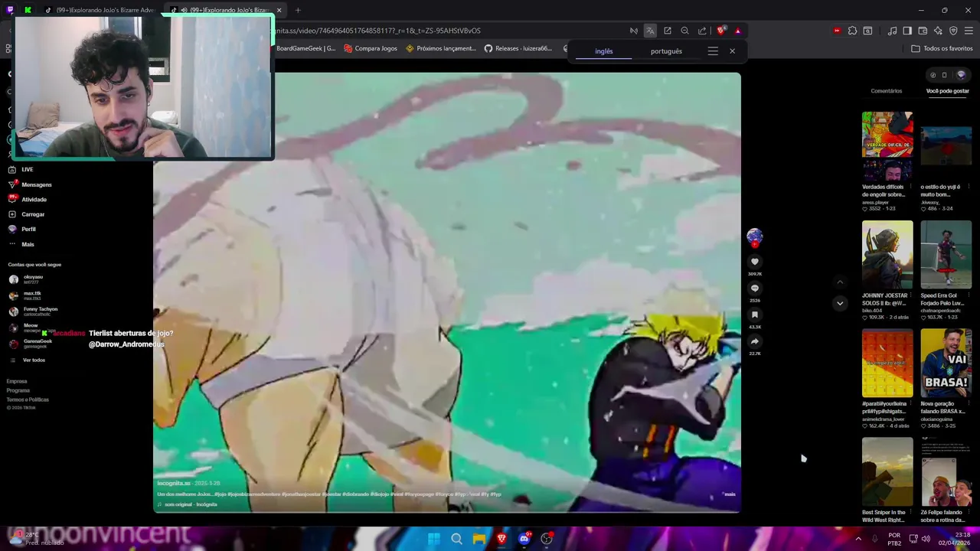Image resolution: width=980 pixels, height=551 pixels.
Task: Bookmark the video with the save icon
Action: pos(754,315)
